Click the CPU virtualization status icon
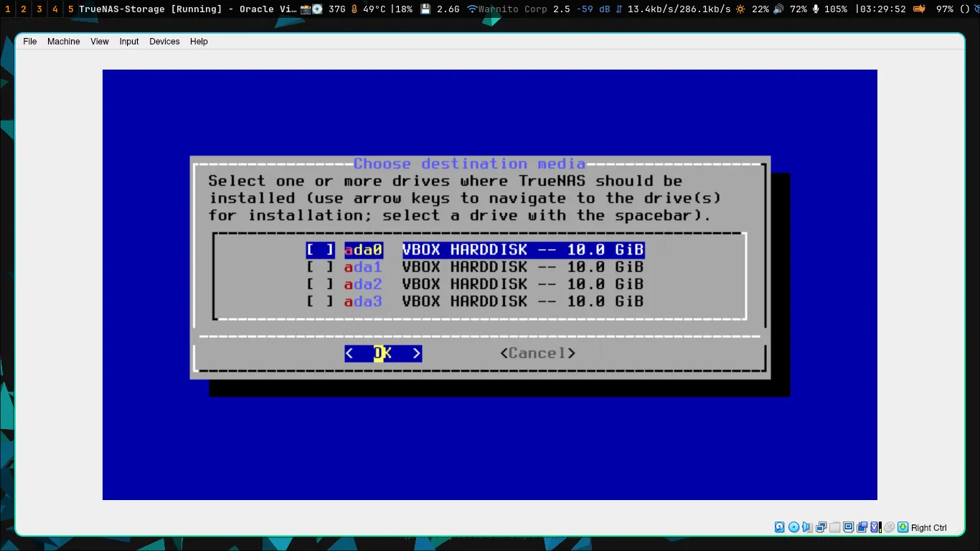Screen dimensions: 980x551 tap(875, 527)
